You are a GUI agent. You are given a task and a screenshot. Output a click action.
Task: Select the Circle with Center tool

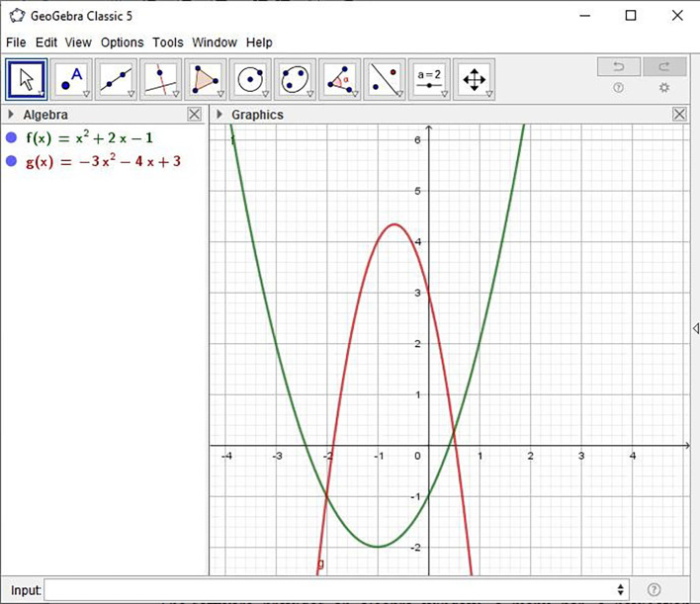click(250, 79)
